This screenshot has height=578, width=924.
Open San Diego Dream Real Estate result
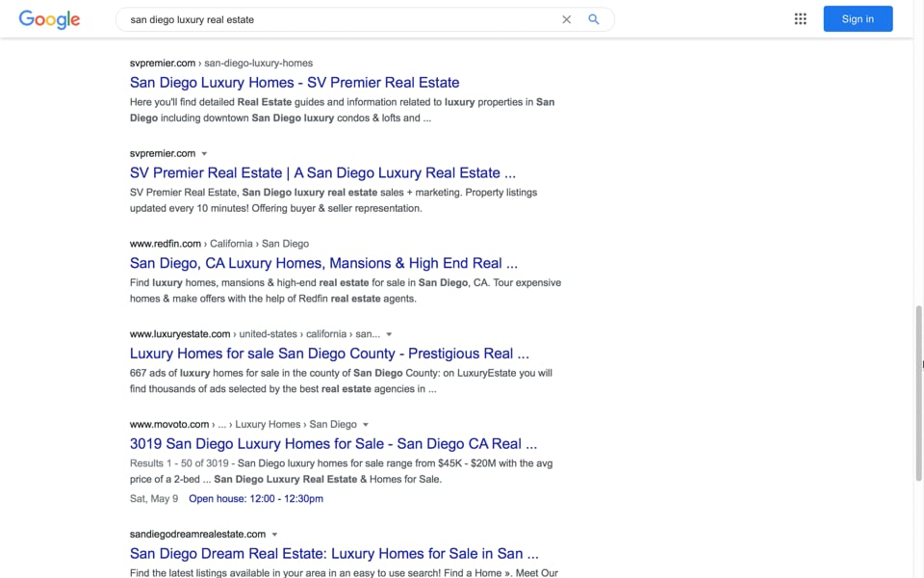tap(334, 553)
